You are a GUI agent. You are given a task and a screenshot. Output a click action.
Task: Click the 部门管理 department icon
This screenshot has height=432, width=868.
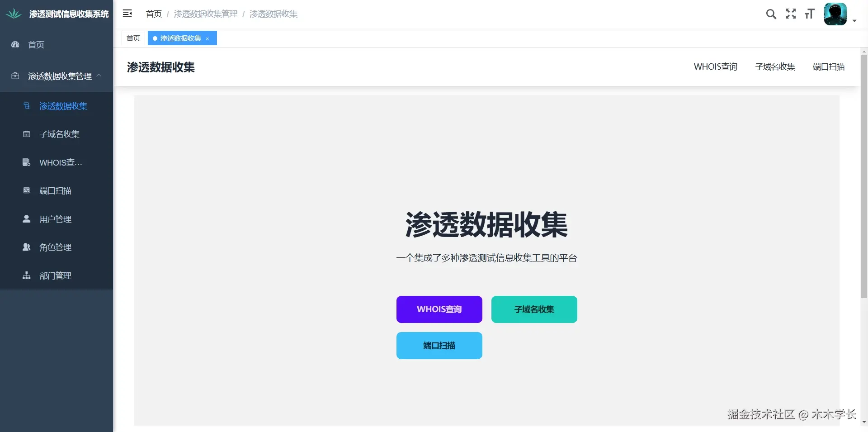click(x=26, y=275)
